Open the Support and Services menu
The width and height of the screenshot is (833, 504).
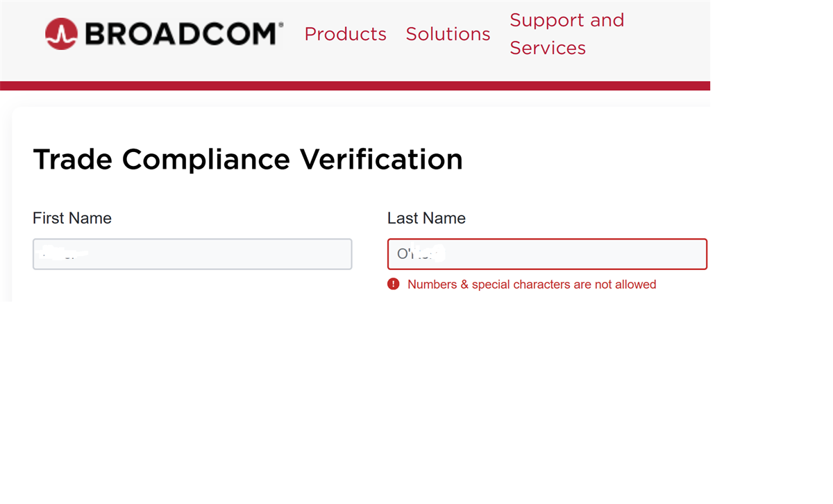566,34
